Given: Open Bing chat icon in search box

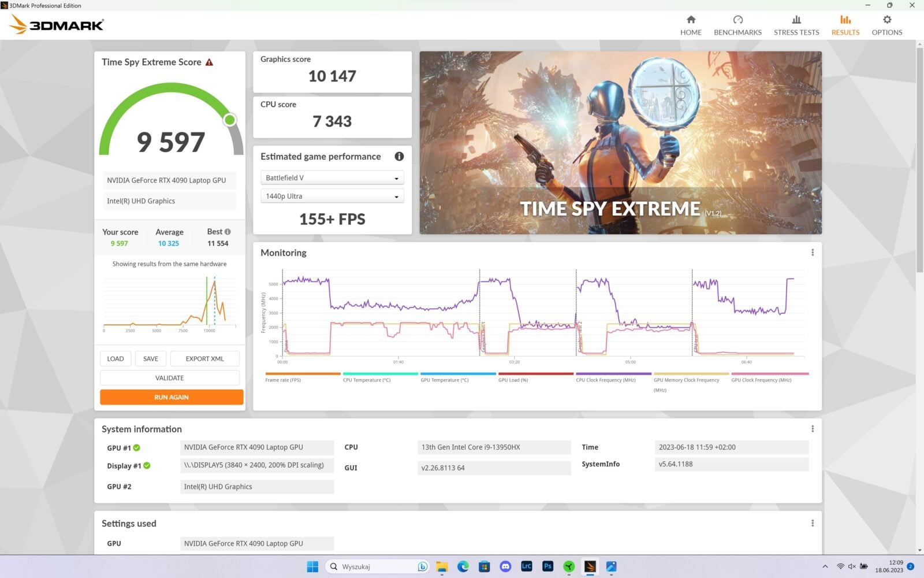Looking at the screenshot, I should click(422, 566).
